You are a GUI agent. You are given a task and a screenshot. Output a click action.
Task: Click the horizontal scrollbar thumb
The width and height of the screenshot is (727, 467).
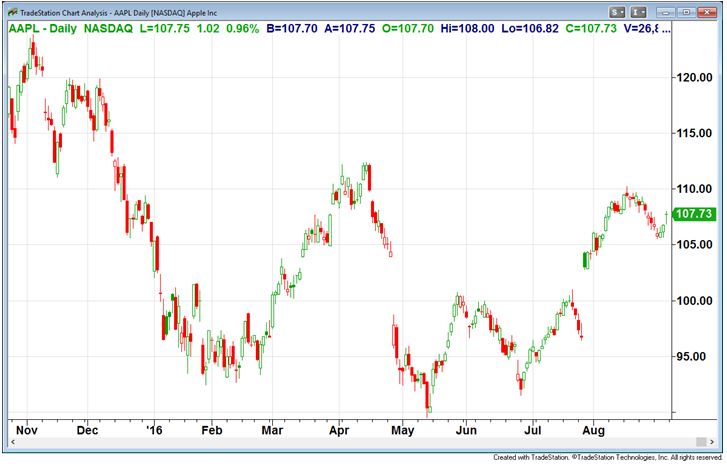pos(701,442)
